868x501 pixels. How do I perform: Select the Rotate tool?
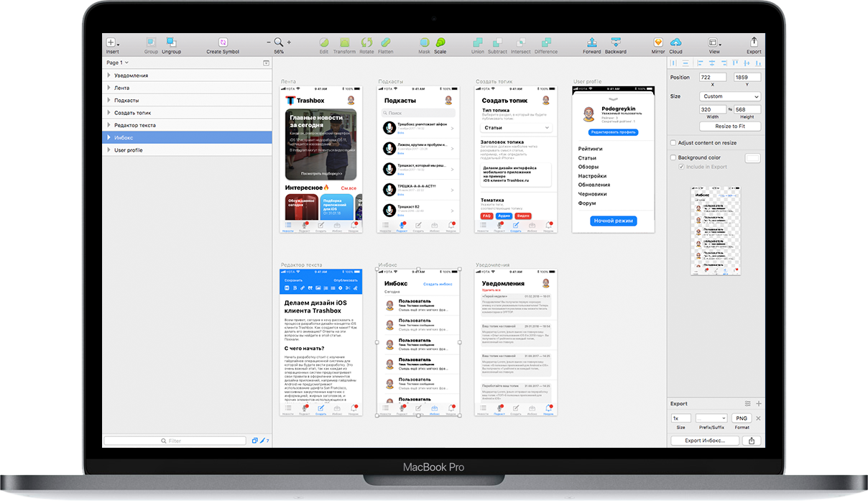click(366, 42)
